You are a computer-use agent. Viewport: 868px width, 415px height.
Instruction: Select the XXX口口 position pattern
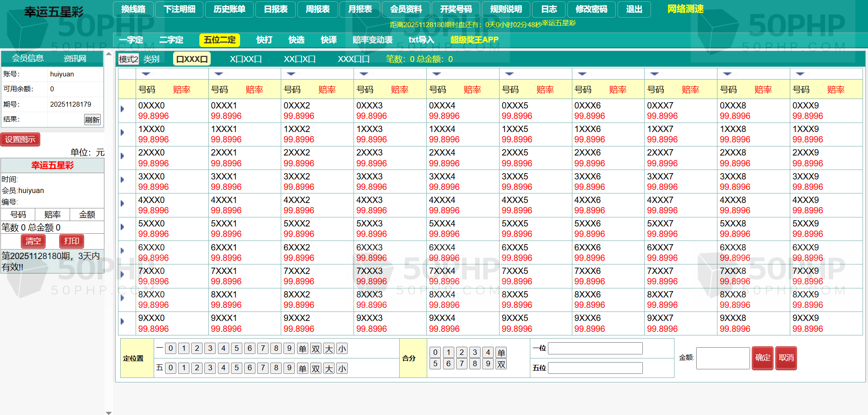coord(354,59)
